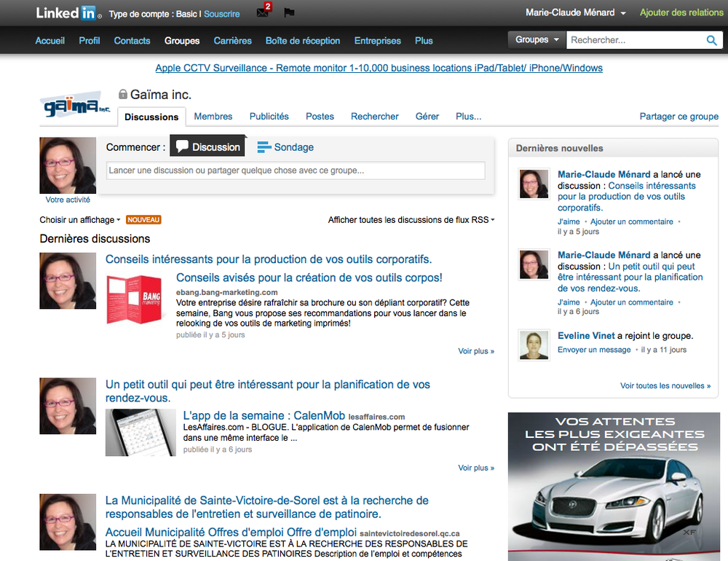Click the Gaïma inc. group logo
Viewport: 728px width, 561px height.
[x=75, y=107]
